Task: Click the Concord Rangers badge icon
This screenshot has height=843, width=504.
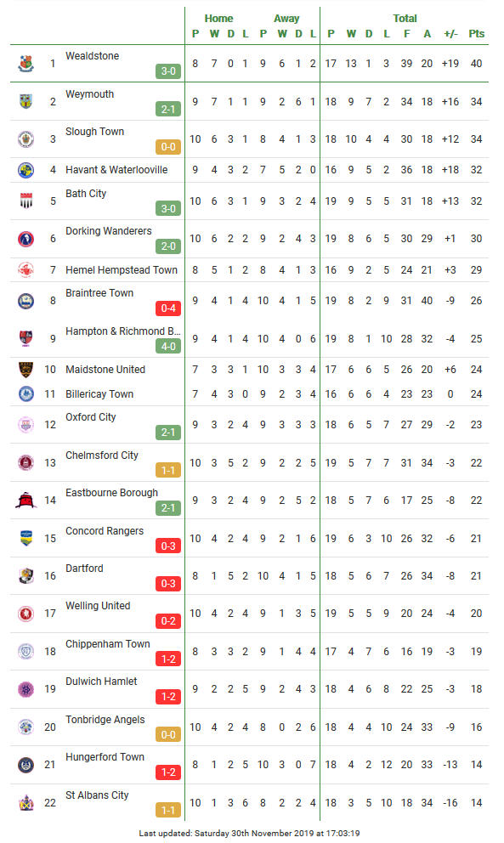Action: [25, 538]
